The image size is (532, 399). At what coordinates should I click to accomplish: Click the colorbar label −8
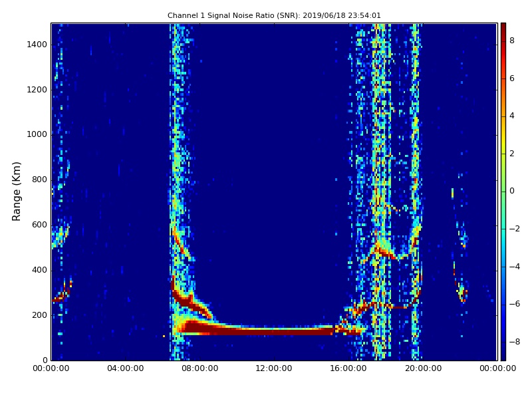tap(515, 342)
